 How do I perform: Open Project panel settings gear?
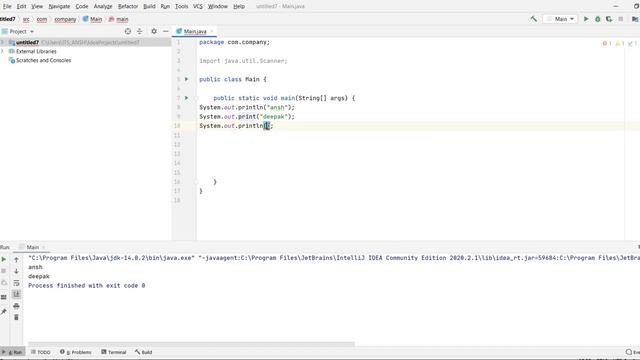(154, 31)
